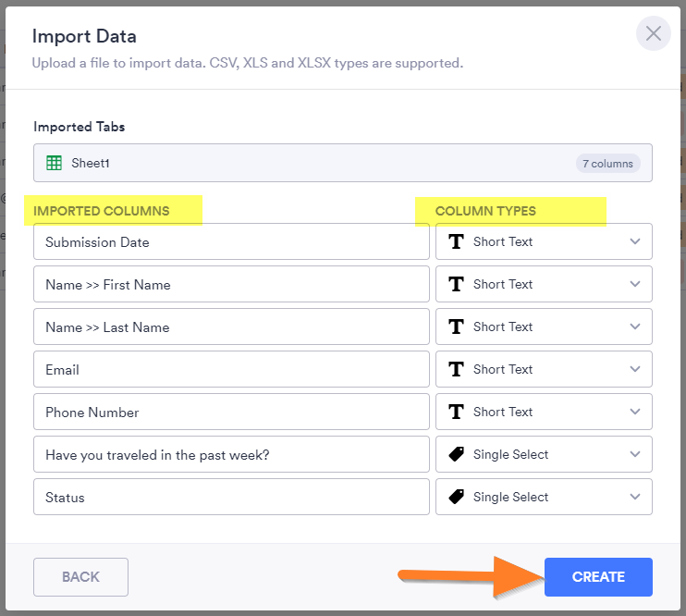The image size is (686, 616).
Task: Click the text type icon for Email
Action: click(456, 369)
